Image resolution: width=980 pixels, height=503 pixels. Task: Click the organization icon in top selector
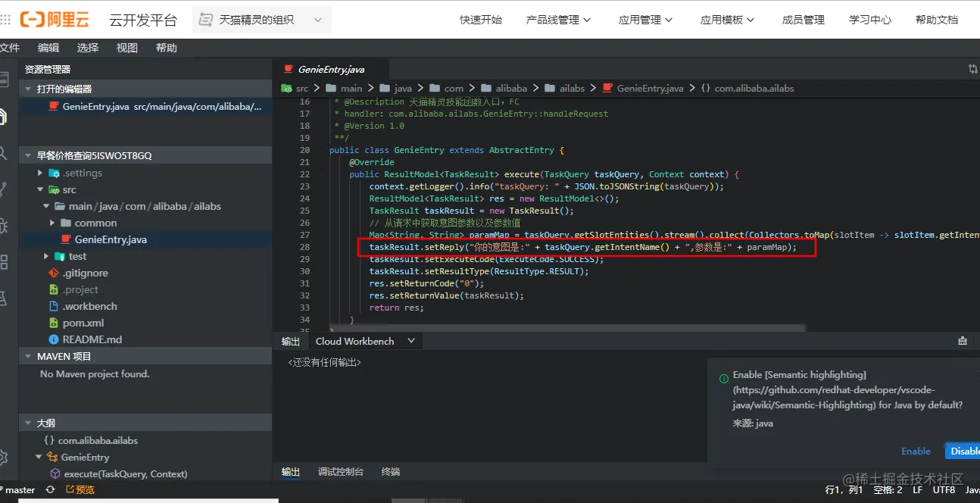(x=205, y=20)
